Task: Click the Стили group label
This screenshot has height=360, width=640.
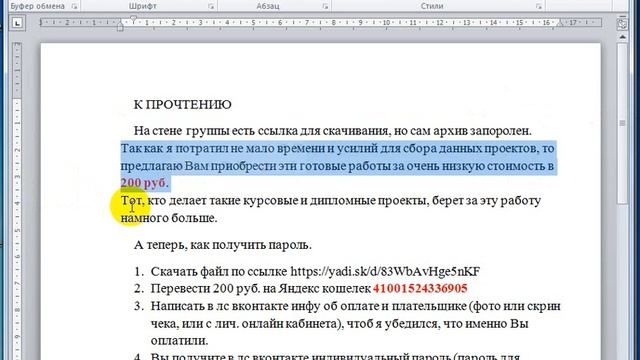Action: click(x=432, y=6)
